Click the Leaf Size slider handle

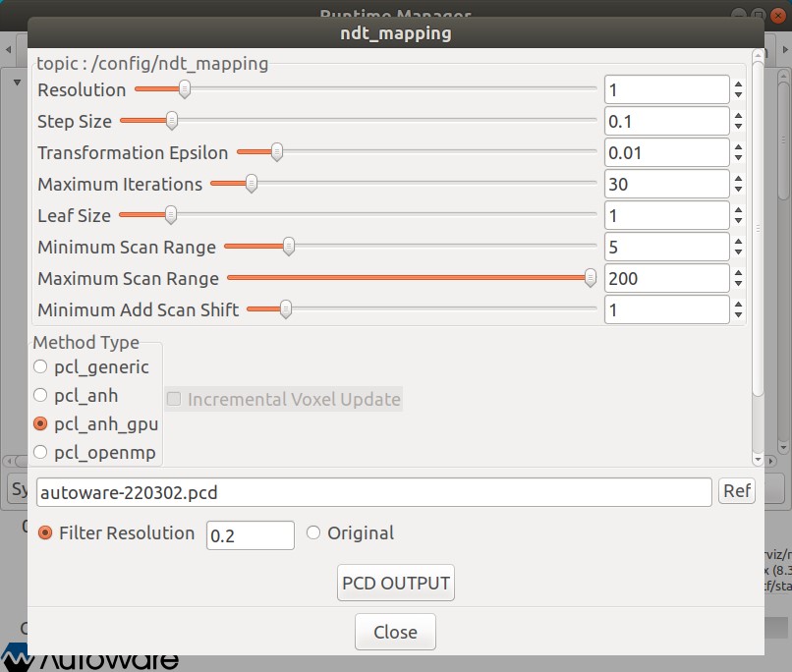[171, 214]
